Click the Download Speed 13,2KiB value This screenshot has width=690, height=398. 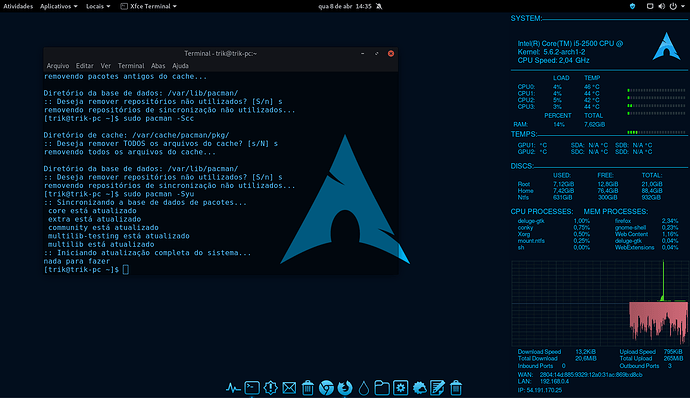point(585,352)
